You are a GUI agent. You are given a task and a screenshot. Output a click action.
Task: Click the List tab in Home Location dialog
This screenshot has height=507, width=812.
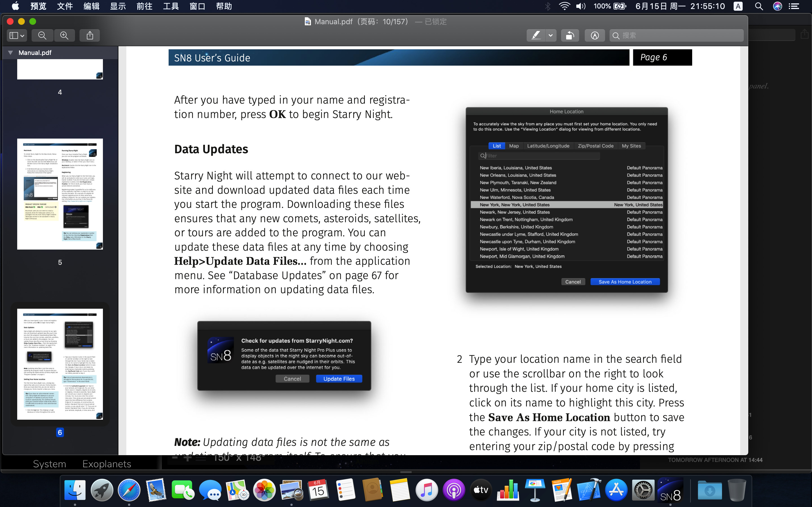pyautogui.click(x=497, y=146)
